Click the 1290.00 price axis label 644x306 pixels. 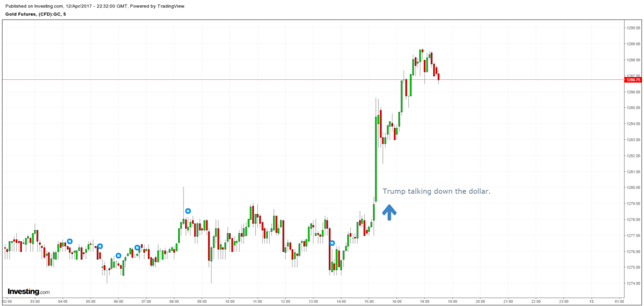[x=633, y=28]
